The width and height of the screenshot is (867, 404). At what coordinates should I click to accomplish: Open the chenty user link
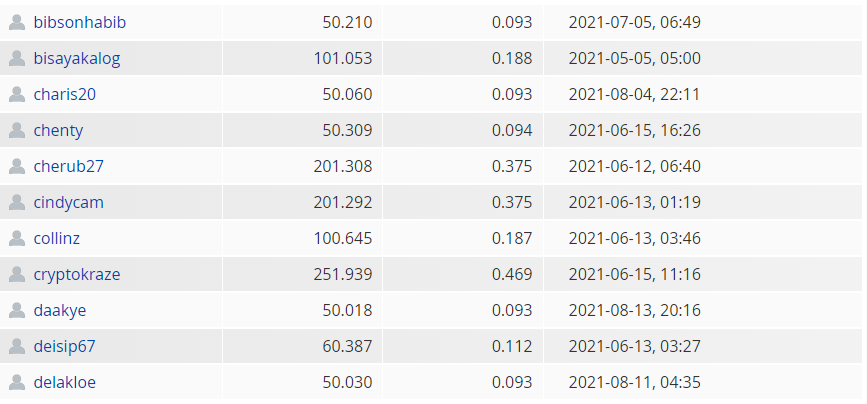[x=58, y=131]
